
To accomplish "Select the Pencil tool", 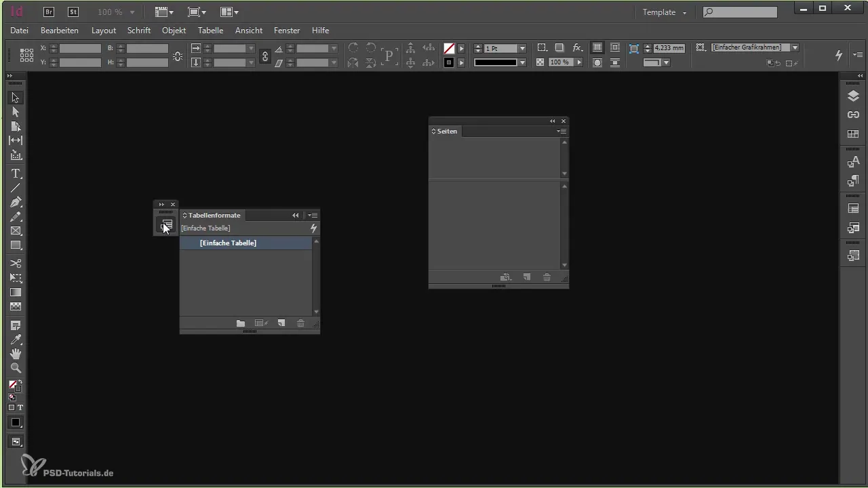I will (x=16, y=217).
